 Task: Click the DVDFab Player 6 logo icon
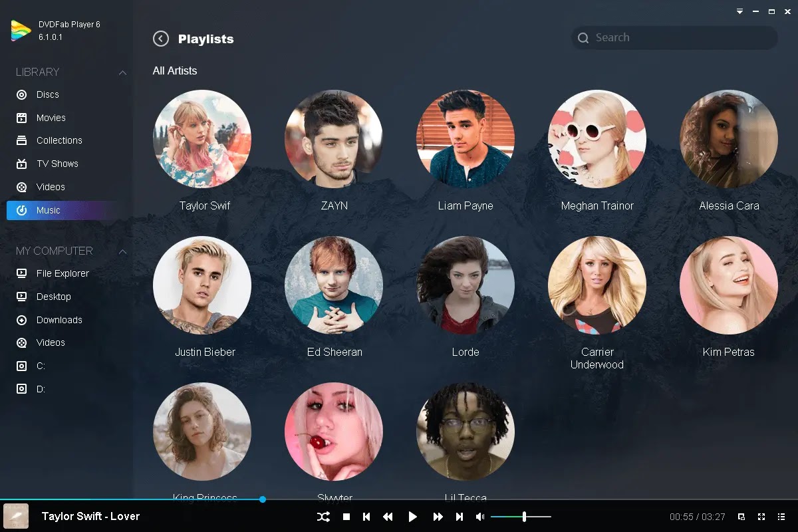[21, 31]
